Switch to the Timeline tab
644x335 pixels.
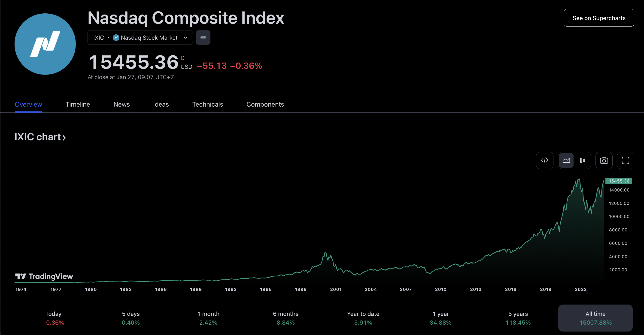78,104
